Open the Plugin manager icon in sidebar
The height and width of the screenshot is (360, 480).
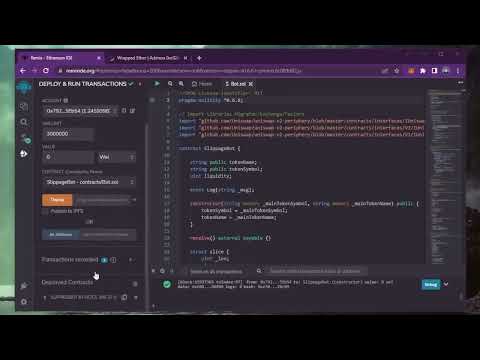24,286
